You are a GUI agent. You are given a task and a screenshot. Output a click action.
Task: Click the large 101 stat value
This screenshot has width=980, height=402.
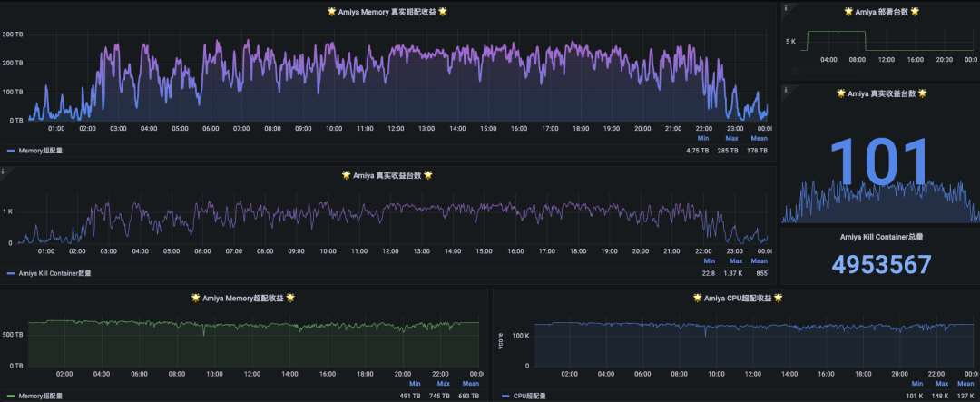(880, 162)
